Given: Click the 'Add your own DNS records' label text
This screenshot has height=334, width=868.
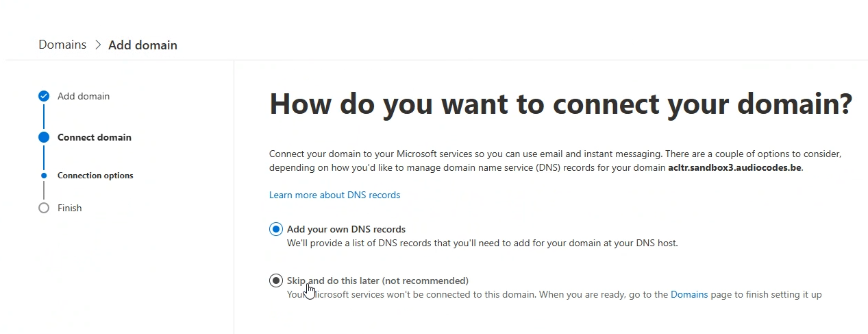Looking at the screenshot, I should pyautogui.click(x=346, y=229).
